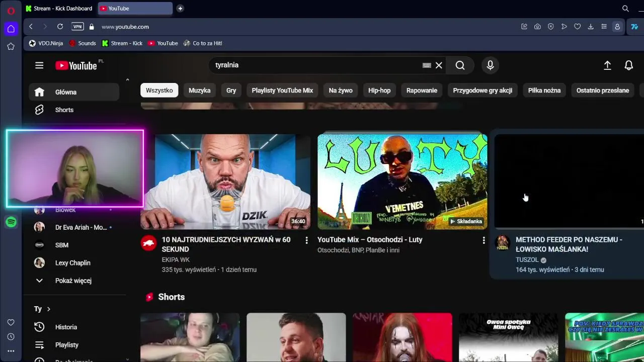Click the YouTube upload create icon
The height and width of the screenshot is (362, 644).
(607, 65)
